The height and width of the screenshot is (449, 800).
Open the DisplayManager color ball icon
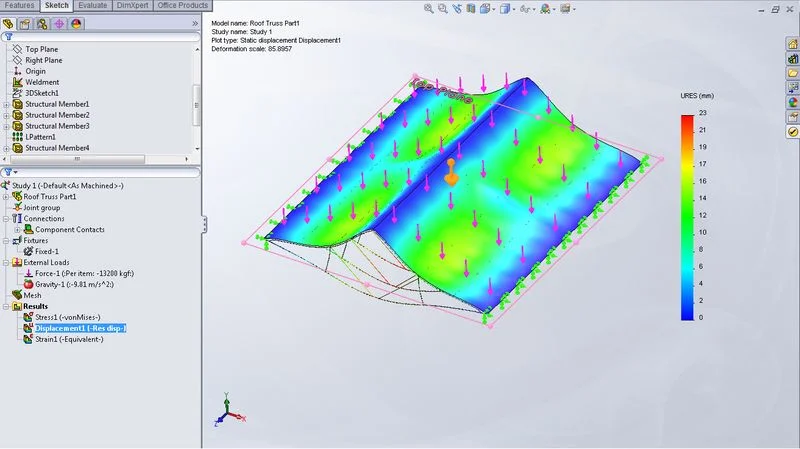[x=76, y=23]
